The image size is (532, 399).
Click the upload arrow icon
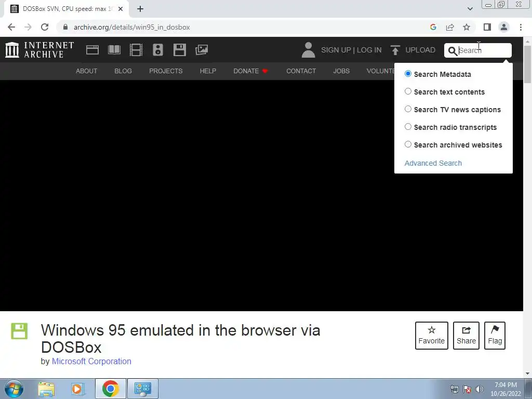coord(395,50)
